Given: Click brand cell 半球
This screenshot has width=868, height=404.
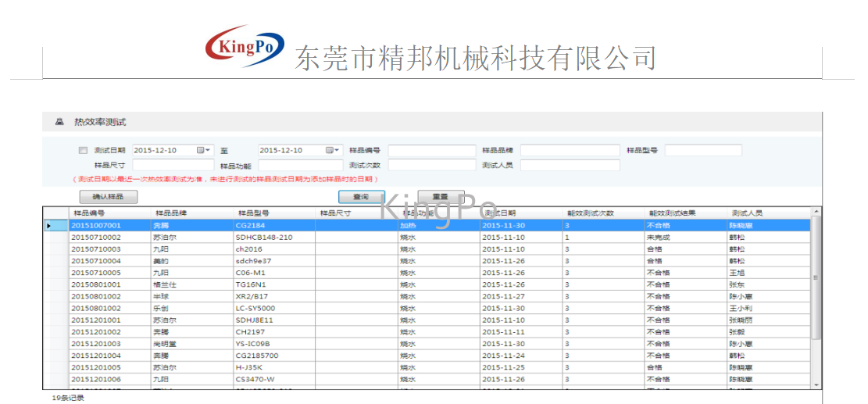Looking at the screenshot, I should click(x=191, y=296).
